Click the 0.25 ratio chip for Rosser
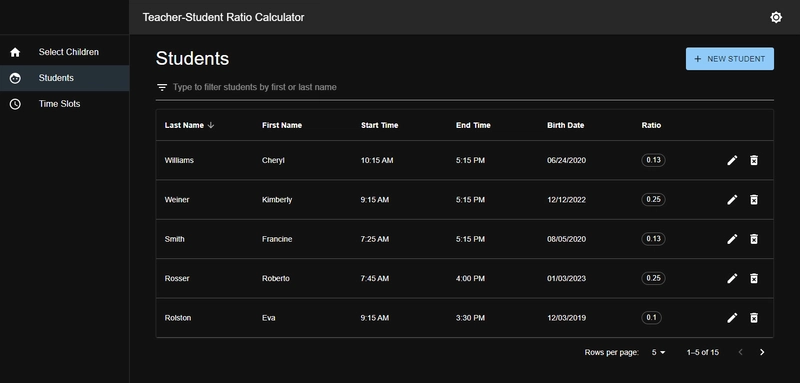 [x=653, y=278]
